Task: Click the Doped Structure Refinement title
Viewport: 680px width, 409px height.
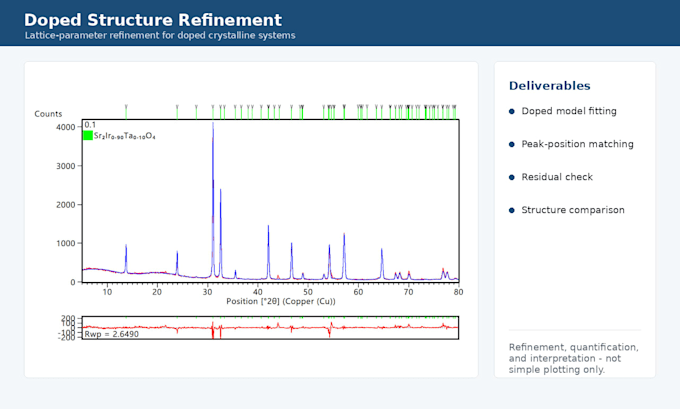Action: (x=153, y=20)
